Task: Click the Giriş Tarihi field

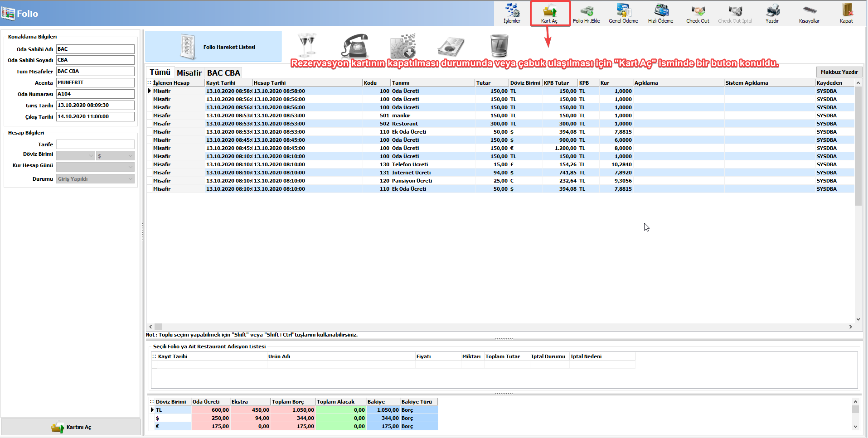Action: 95,105
